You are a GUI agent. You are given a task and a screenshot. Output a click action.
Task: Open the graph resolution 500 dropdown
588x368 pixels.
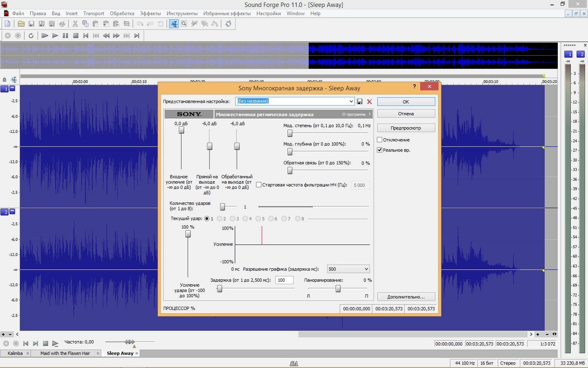(366, 269)
